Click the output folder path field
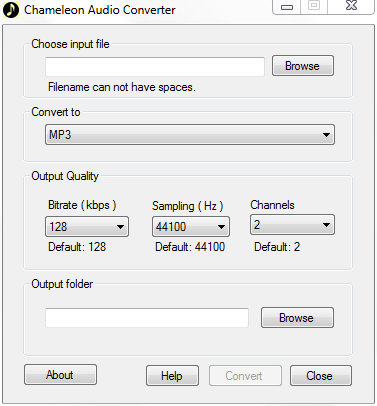377x406 pixels. coord(147,318)
